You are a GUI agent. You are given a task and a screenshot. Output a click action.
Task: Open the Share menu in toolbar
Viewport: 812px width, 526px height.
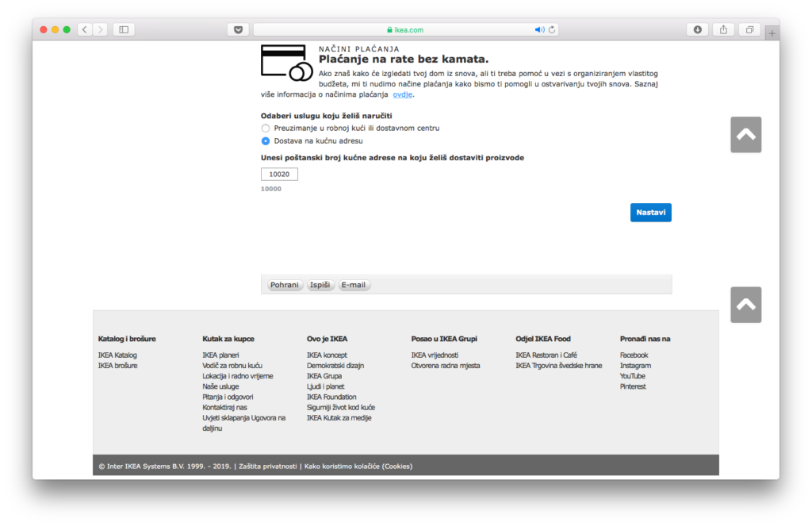(723, 30)
